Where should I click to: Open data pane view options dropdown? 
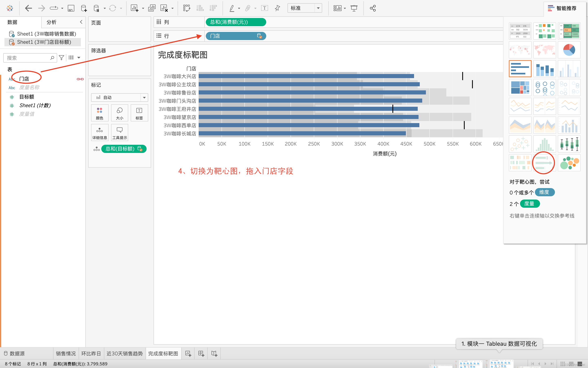[x=79, y=58]
